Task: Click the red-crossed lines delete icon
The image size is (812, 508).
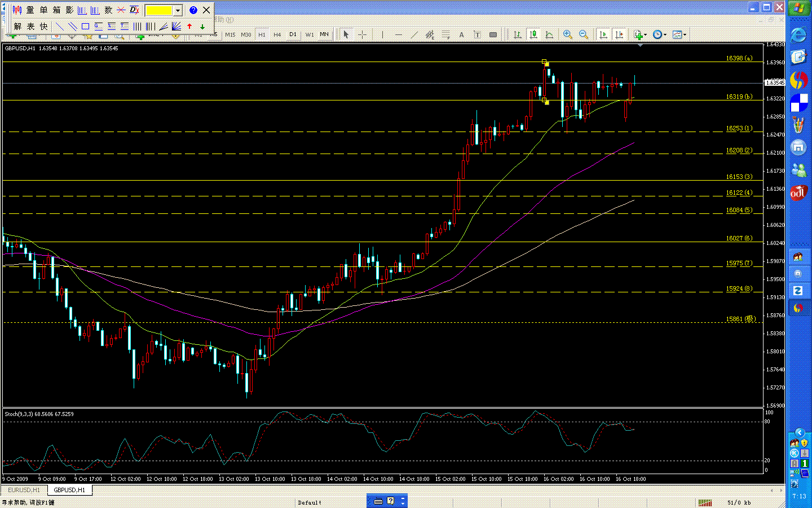Action: coord(121,10)
